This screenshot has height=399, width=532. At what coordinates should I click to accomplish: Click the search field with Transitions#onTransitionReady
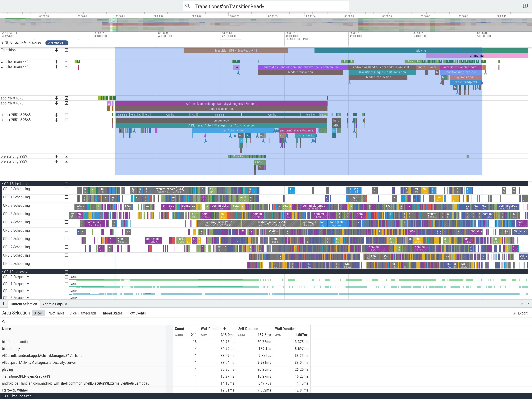[x=266, y=6]
